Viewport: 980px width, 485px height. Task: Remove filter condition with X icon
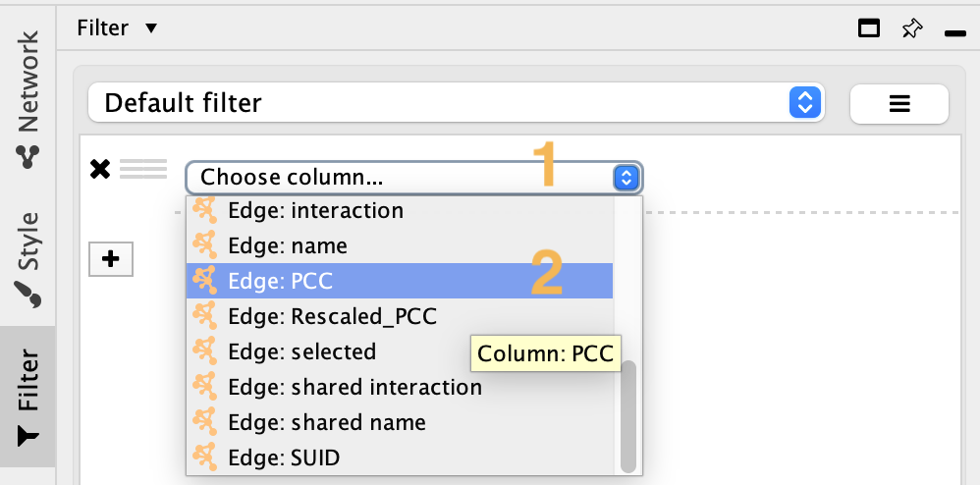pyautogui.click(x=99, y=169)
